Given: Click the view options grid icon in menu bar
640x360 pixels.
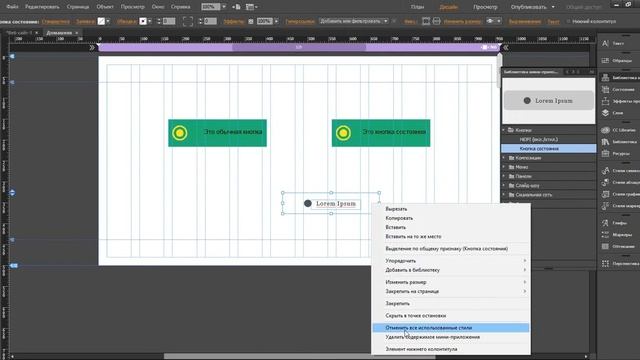Looking at the screenshot, I should tap(251, 7).
